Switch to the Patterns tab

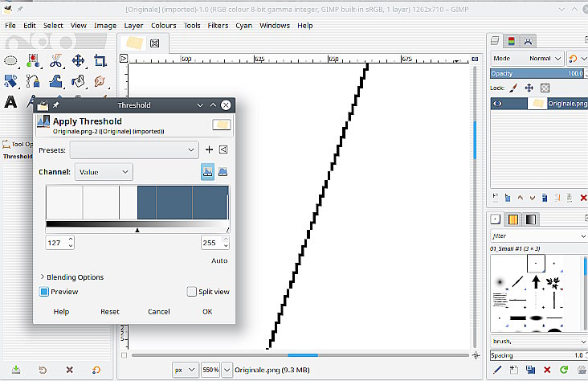point(513,219)
